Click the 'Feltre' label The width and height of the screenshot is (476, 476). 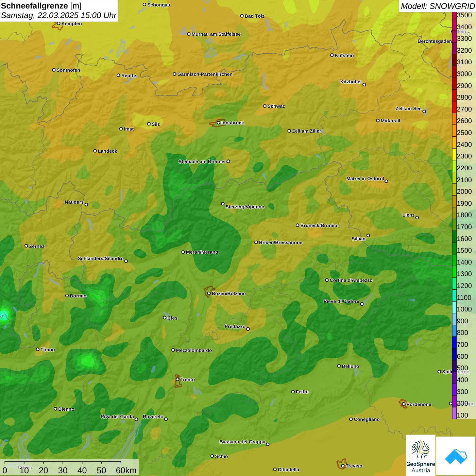coord(302,392)
